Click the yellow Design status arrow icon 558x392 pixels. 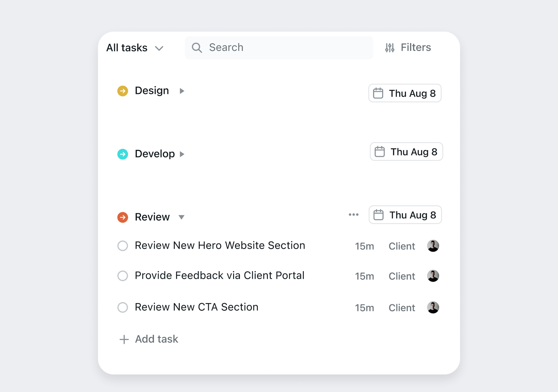tap(123, 91)
